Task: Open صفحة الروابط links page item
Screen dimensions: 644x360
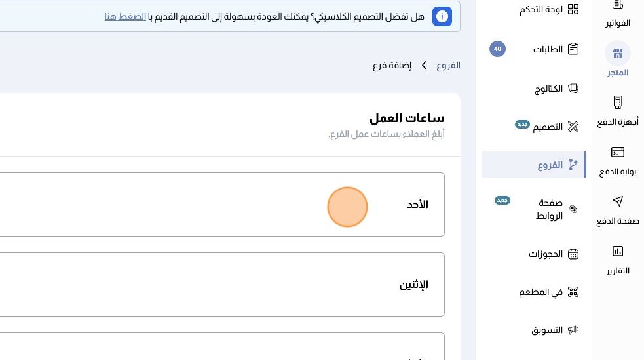Action: click(549, 209)
